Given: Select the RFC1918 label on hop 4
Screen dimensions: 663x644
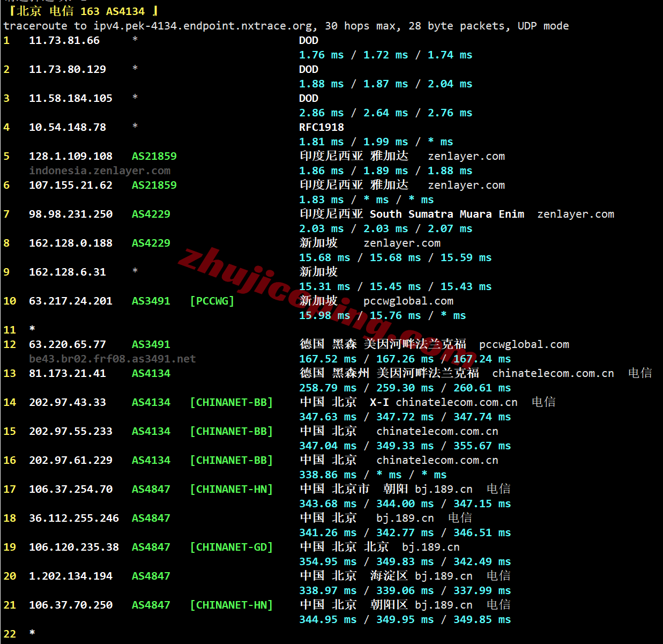Looking at the screenshot, I should tap(322, 127).
